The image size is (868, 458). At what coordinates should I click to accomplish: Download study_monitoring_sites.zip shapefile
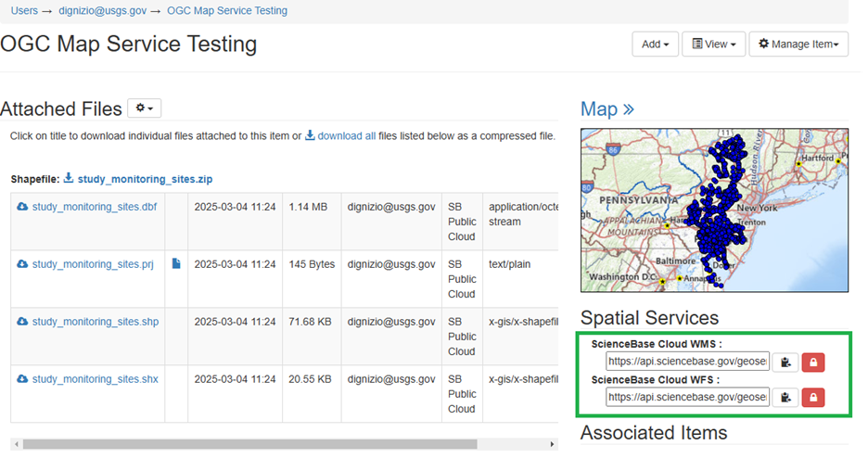pyautogui.click(x=145, y=179)
